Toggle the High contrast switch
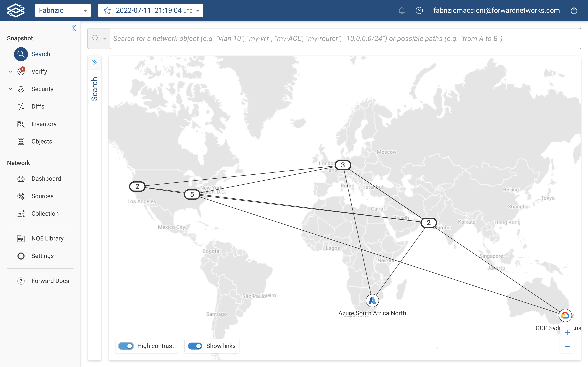Image resolution: width=588 pixels, height=367 pixels. [x=126, y=346]
